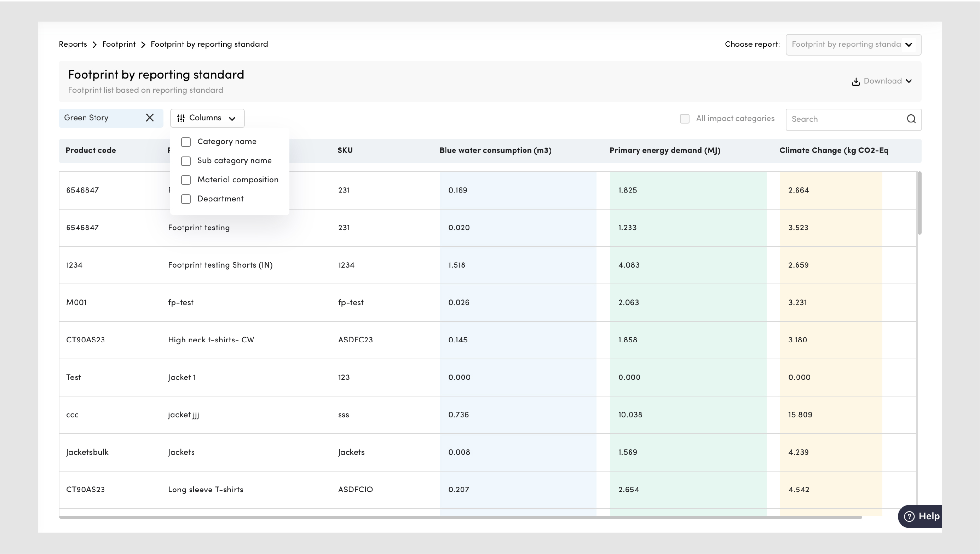Tick the Material composition checkbox
980x554 pixels.
[x=186, y=180]
